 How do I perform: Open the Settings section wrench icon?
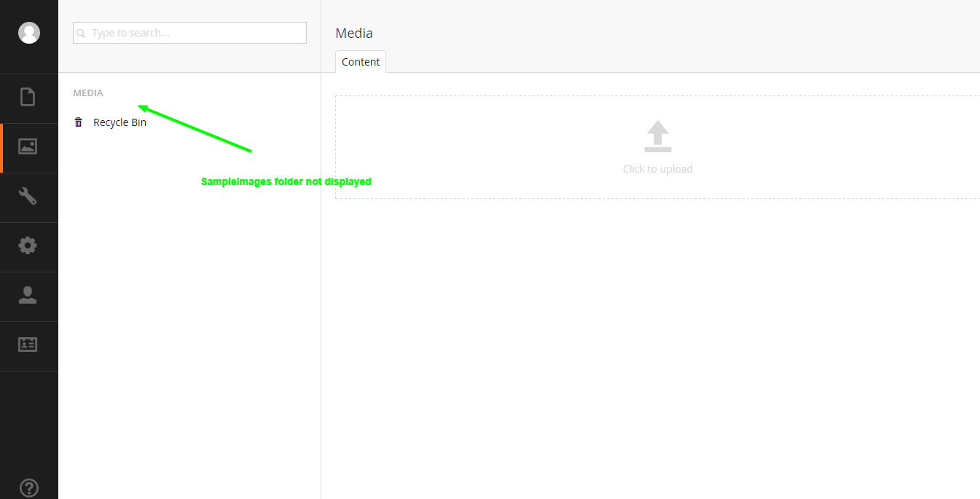[x=28, y=196]
